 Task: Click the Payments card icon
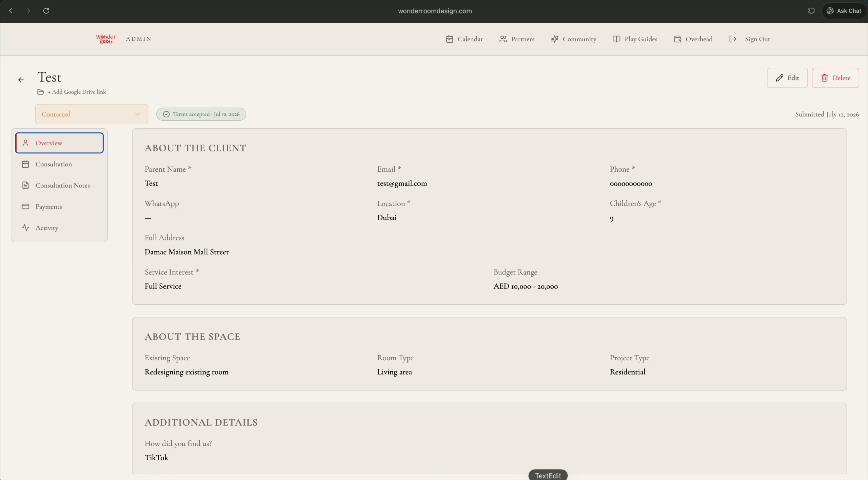click(x=26, y=207)
